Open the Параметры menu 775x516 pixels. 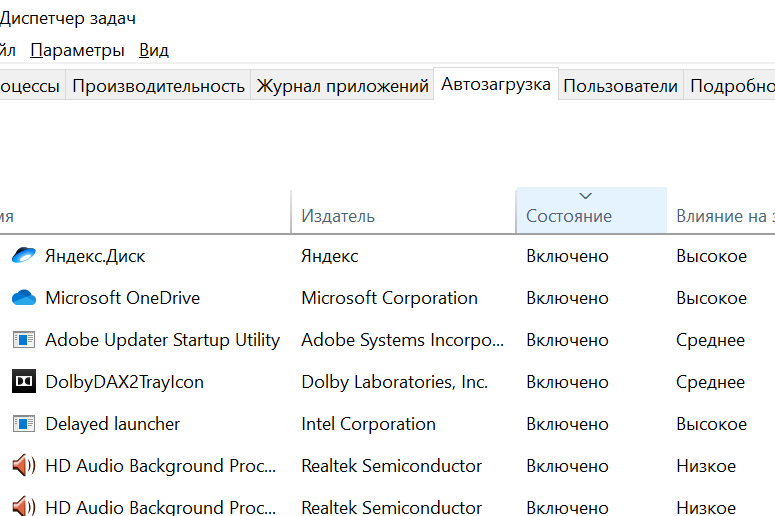click(x=77, y=50)
